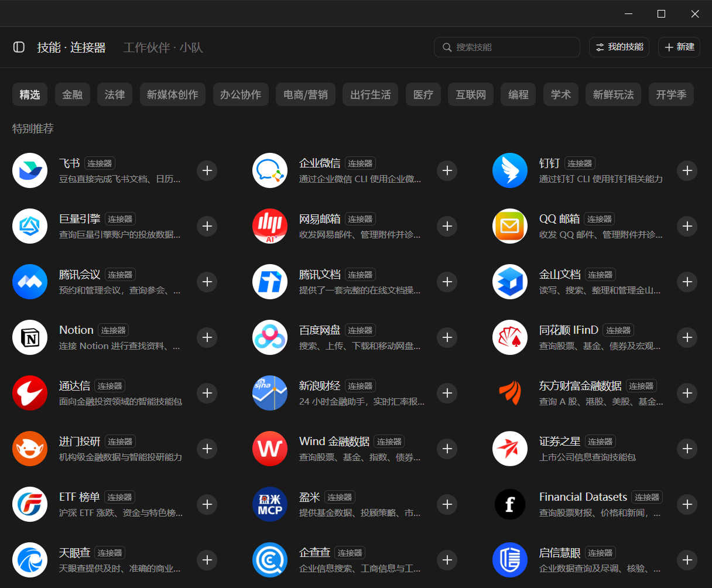Switch to the 开学季 category tab
The height and width of the screenshot is (588, 712).
pos(671,94)
